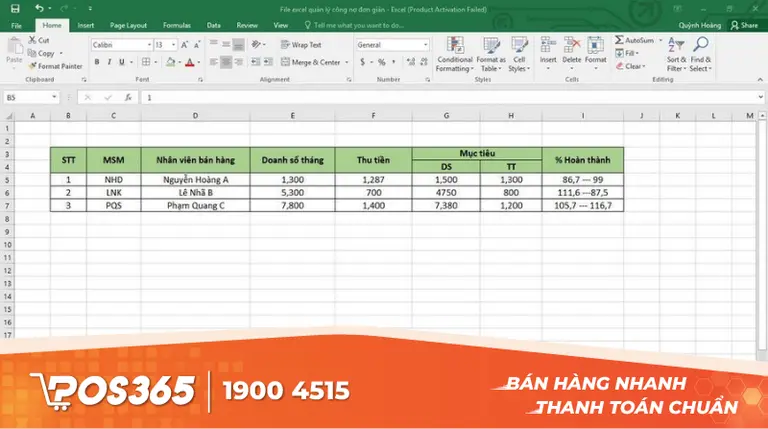Click the Cut scissors icon
The image size is (768, 429).
(32, 40)
